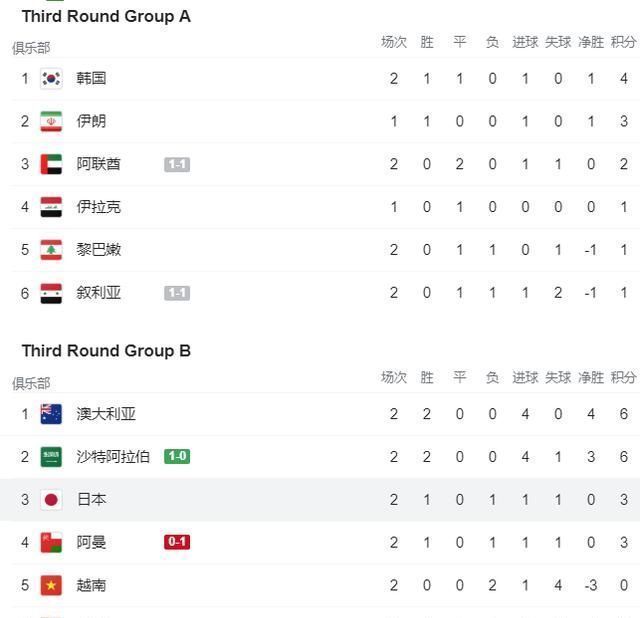The width and height of the screenshot is (640, 618).
Task: Click the Iraq flag icon
Action: pyautogui.click(x=51, y=207)
